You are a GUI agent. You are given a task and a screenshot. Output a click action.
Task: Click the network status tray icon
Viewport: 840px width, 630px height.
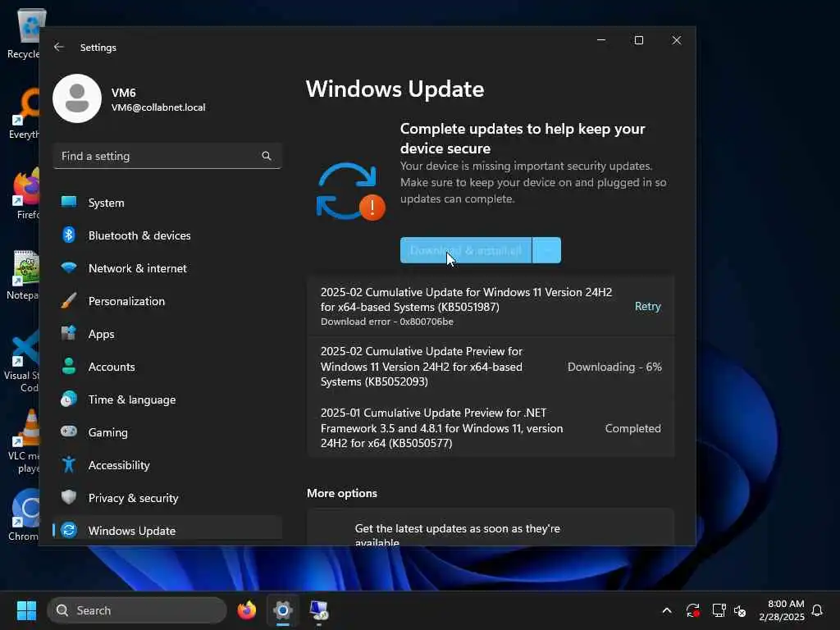click(x=719, y=610)
